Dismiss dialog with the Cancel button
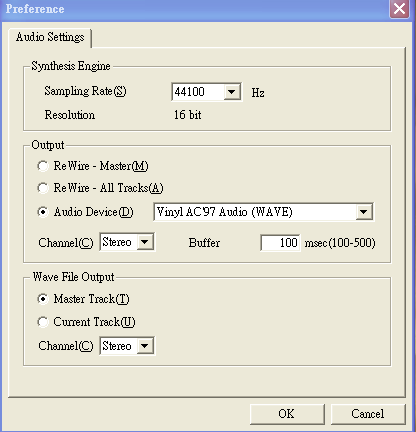The height and width of the screenshot is (432, 416). click(x=368, y=414)
